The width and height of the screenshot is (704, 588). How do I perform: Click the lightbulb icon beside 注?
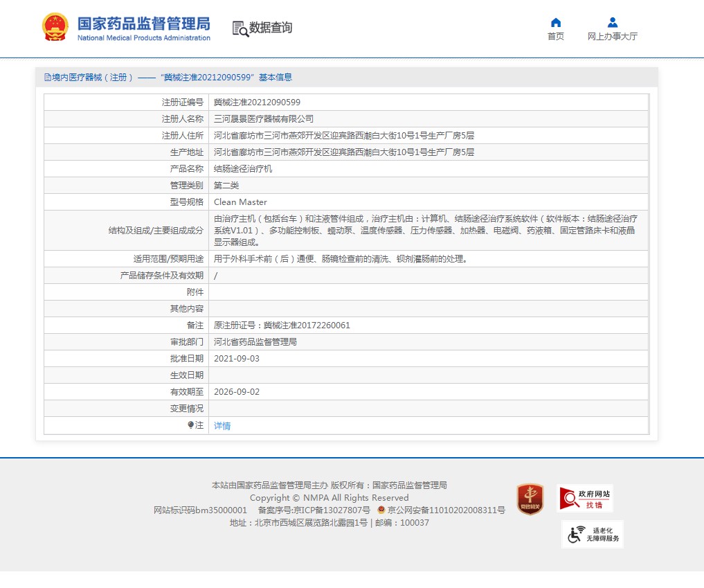point(191,425)
